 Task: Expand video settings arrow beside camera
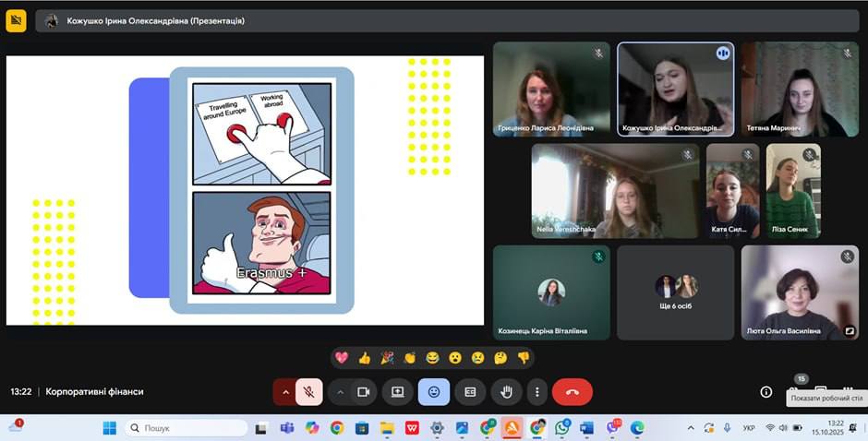[x=340, y=392]
